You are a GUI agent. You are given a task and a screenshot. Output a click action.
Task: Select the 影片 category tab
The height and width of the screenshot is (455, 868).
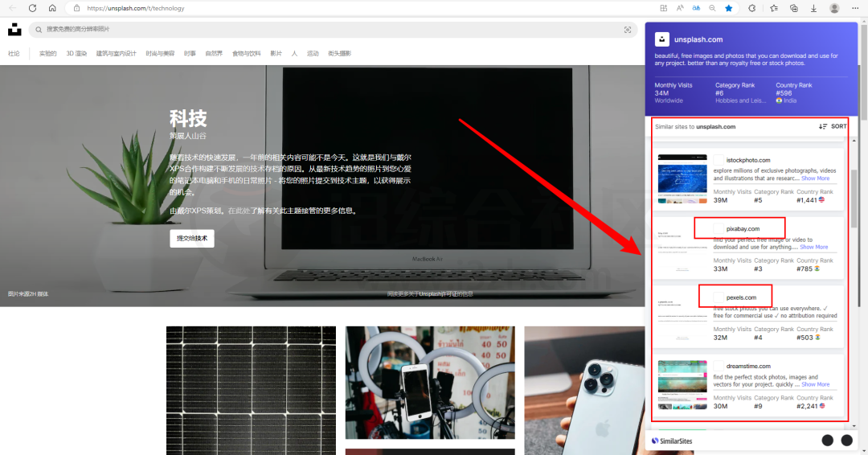[276, 54]
